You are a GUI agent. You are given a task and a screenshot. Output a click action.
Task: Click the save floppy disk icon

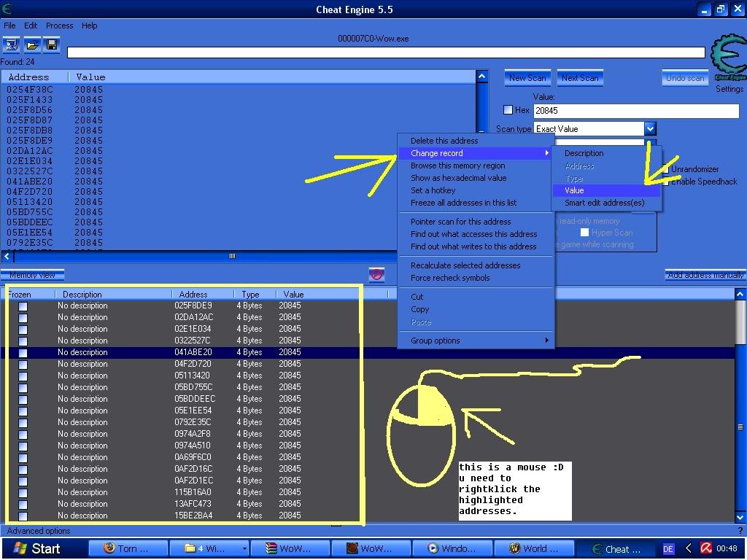[52, 45]
